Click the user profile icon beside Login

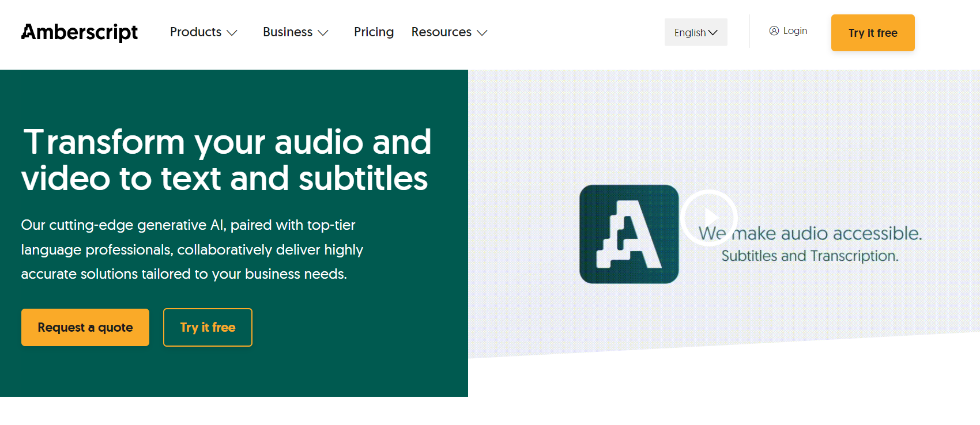coord(774,31)
